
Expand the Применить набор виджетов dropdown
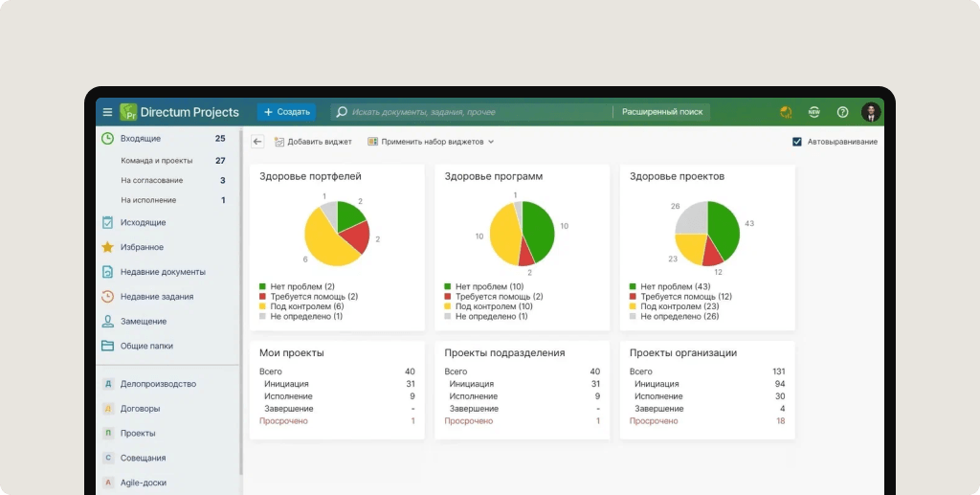[431, 142]
